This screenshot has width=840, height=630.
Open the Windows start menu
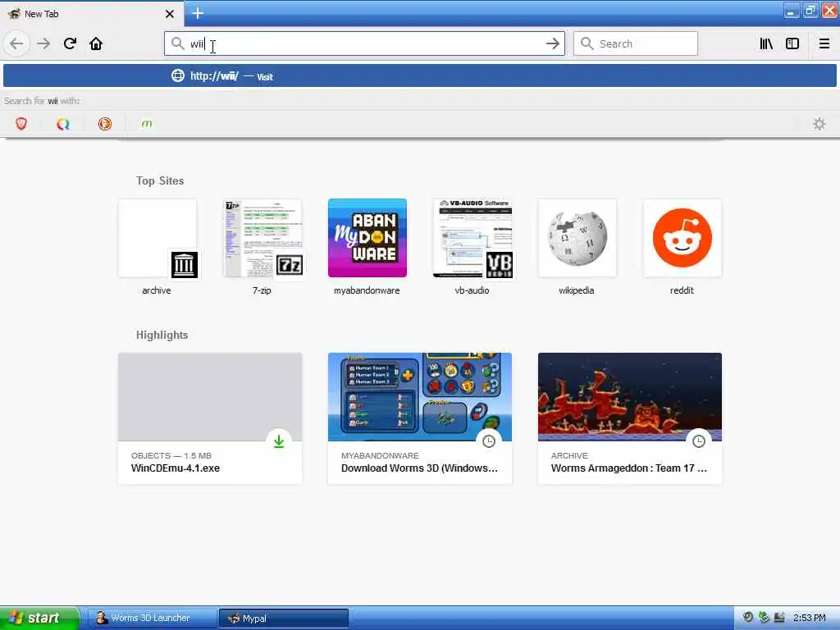point(39,619)
